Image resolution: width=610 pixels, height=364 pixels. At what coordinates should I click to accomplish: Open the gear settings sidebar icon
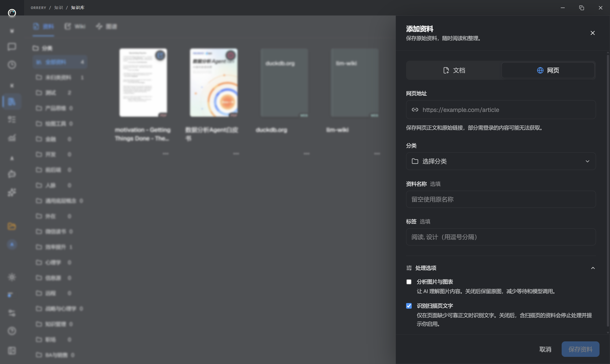[12, 277]
